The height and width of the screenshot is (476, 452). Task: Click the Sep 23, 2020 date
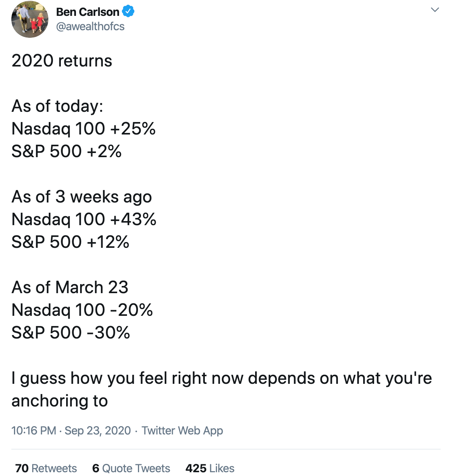click(98, 430)
